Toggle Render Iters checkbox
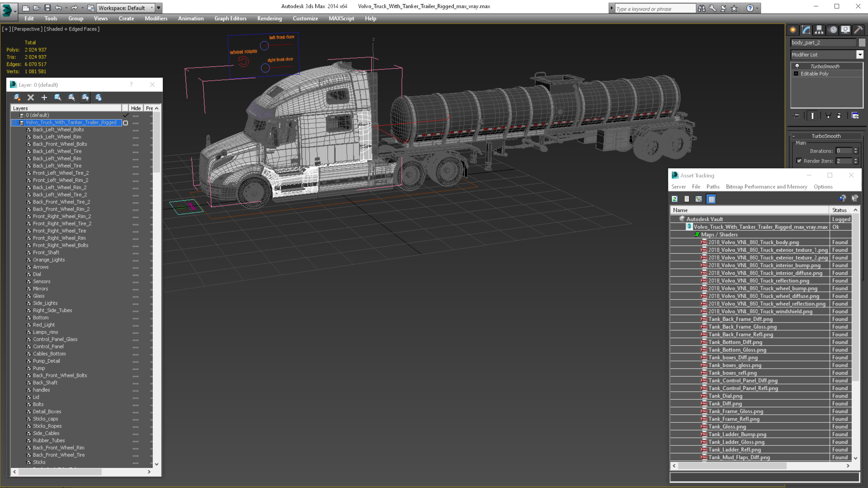 [x=799, y=161]
